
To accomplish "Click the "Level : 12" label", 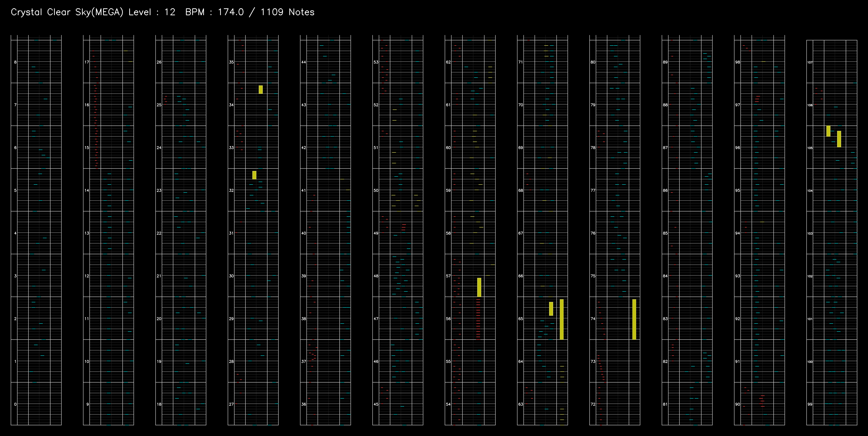I will 152,12.
